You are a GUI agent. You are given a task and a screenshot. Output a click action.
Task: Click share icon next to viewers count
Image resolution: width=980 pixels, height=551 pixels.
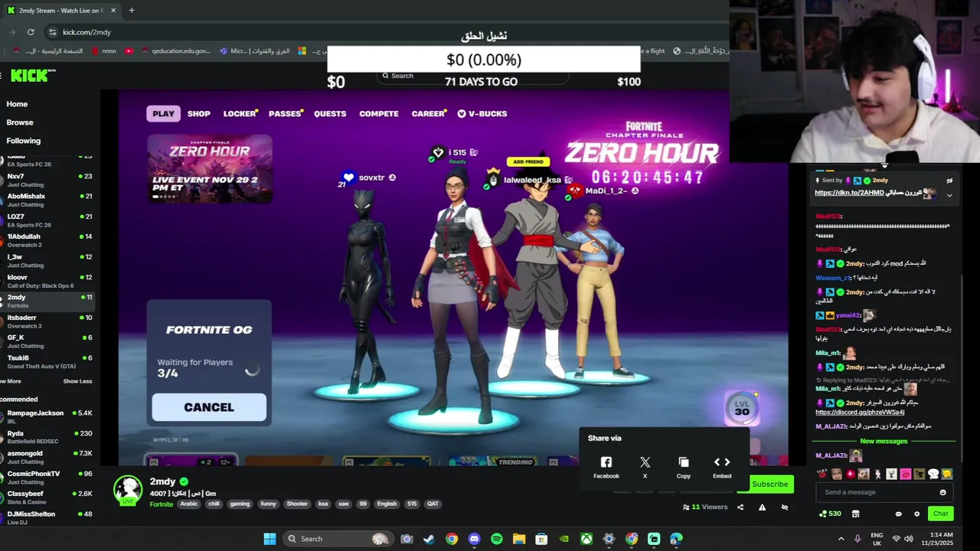point(740,507)
